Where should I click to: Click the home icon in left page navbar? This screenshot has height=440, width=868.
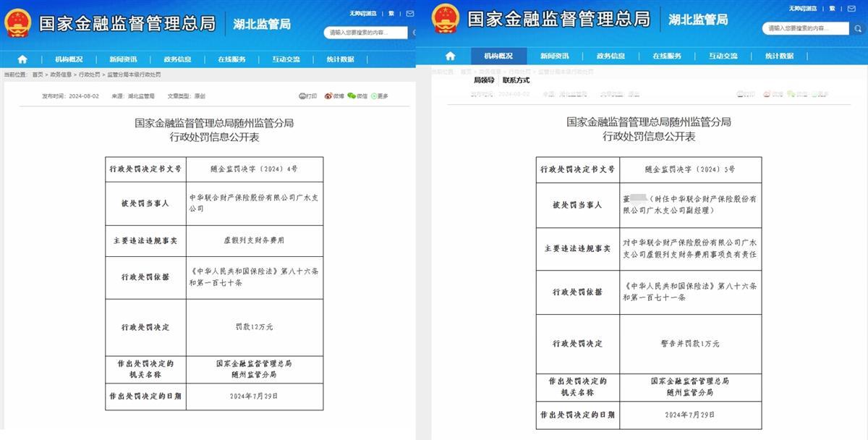click(22, 59)
